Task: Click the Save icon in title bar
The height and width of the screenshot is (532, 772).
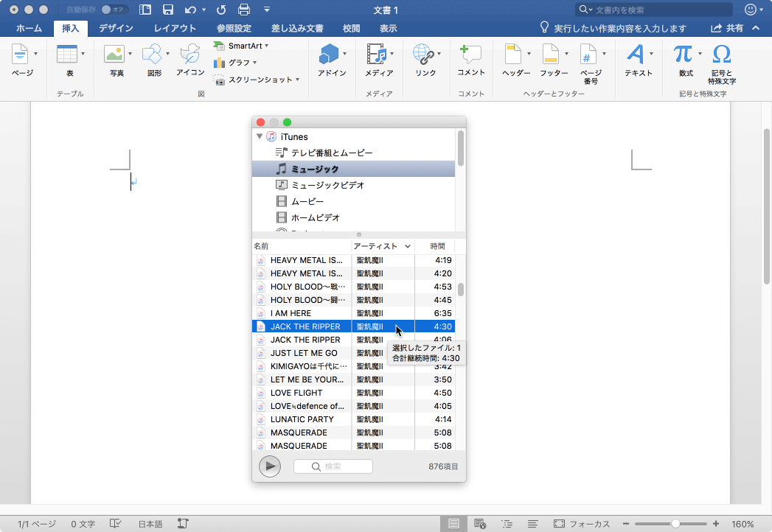Action: tap(168, 10)
